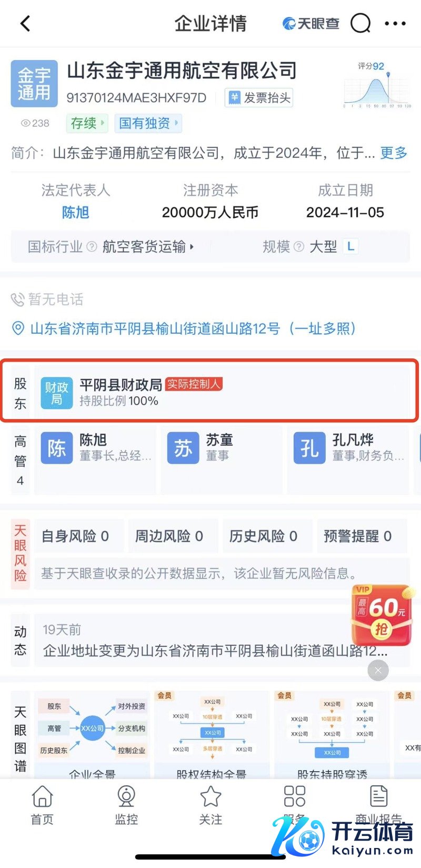Expand the 航空客货运输 industry category

pos(148,246)
